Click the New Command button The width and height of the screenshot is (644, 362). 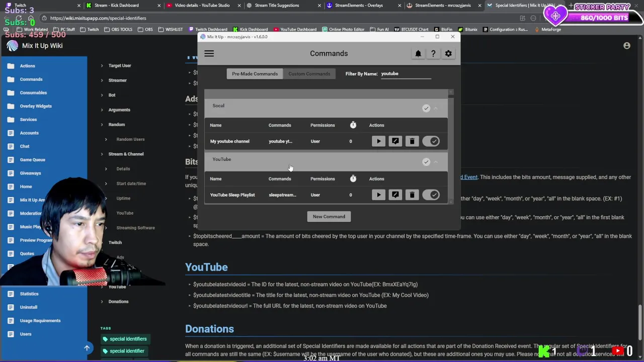[x=329, y=217]
